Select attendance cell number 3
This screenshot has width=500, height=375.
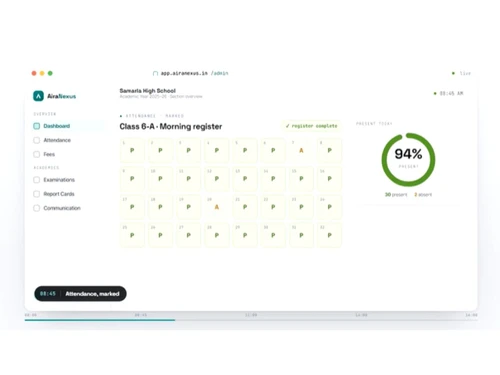[189, 150]
